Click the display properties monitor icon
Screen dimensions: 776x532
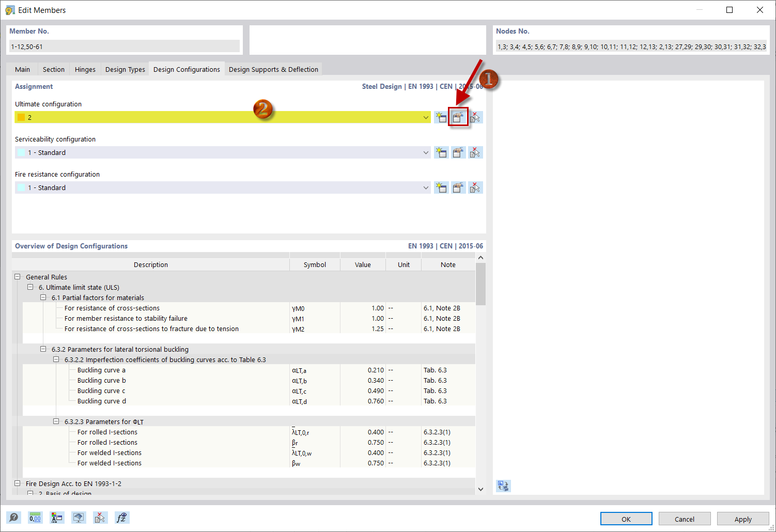[x=79, y=517]
